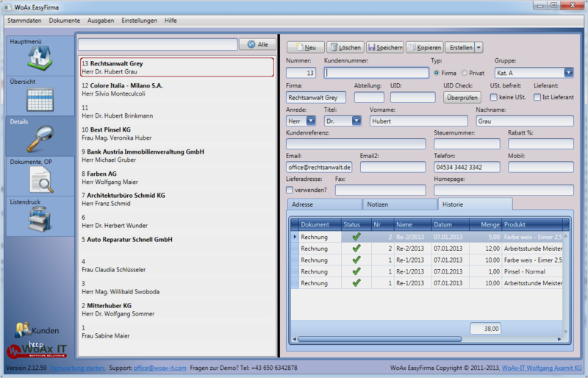The height and width of the screenshot is (378, 588).
Task: Open the Einstellungen menu
Action: 139,21
